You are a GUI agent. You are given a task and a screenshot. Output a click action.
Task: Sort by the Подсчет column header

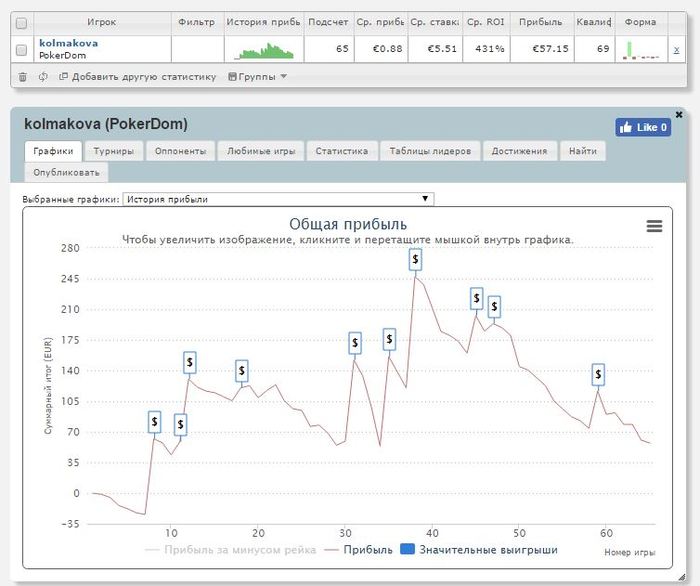(x=328, y=22)
